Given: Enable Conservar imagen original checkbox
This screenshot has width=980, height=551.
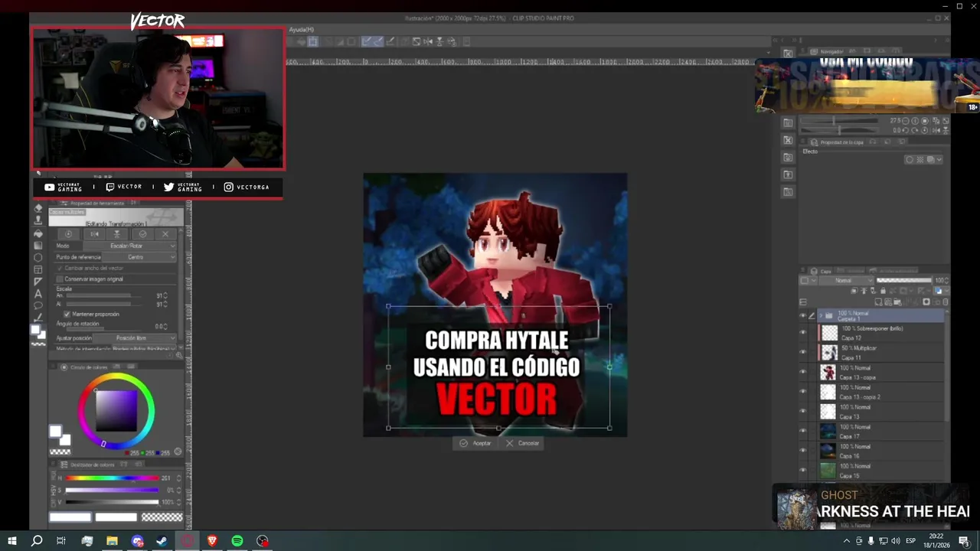Looking at the screenshot, I should tap(60, 279).
